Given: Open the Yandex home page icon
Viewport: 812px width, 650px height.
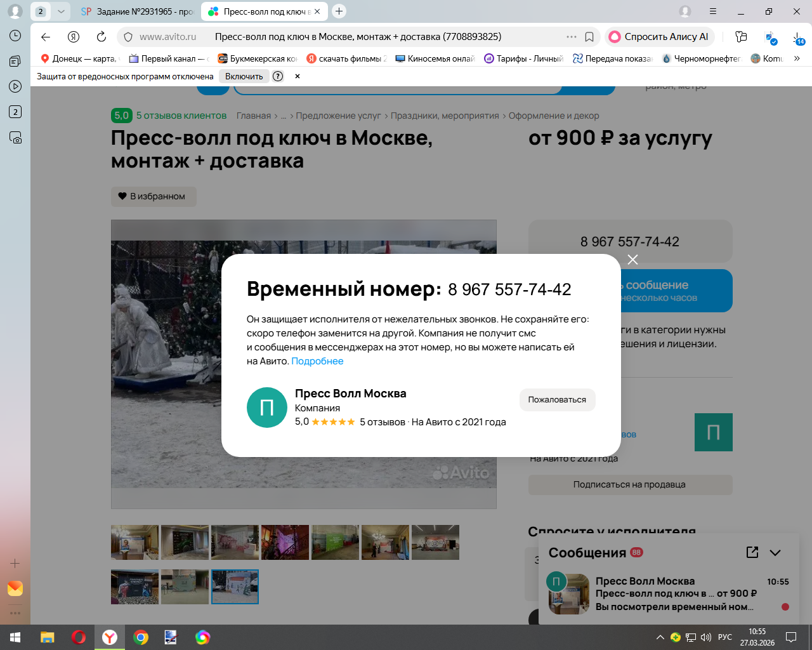Looking at the screenshot, I should pos(74,37).
